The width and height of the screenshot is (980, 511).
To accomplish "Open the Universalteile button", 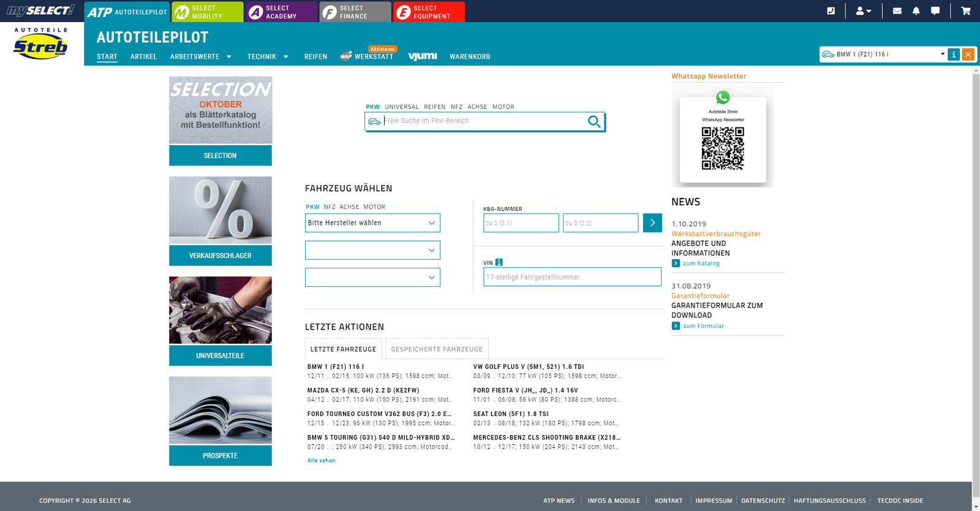I will (x=221, y=355).
